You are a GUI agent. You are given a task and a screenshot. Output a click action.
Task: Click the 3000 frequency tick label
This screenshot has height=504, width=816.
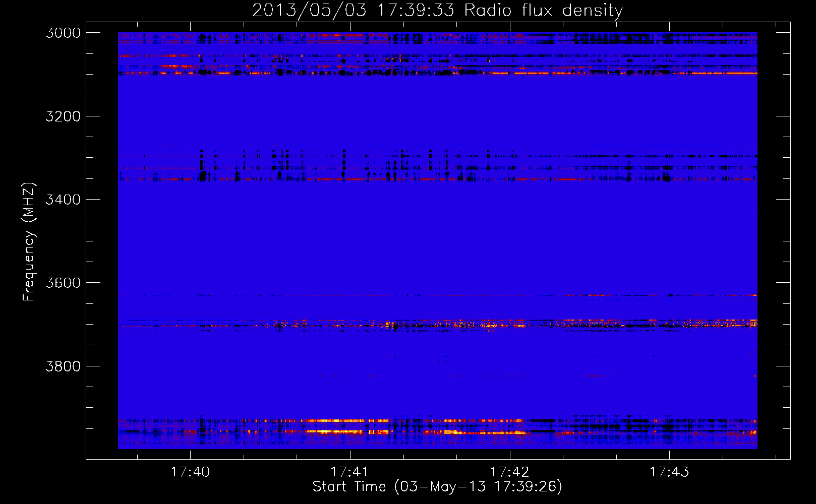[x=63, y=33]
